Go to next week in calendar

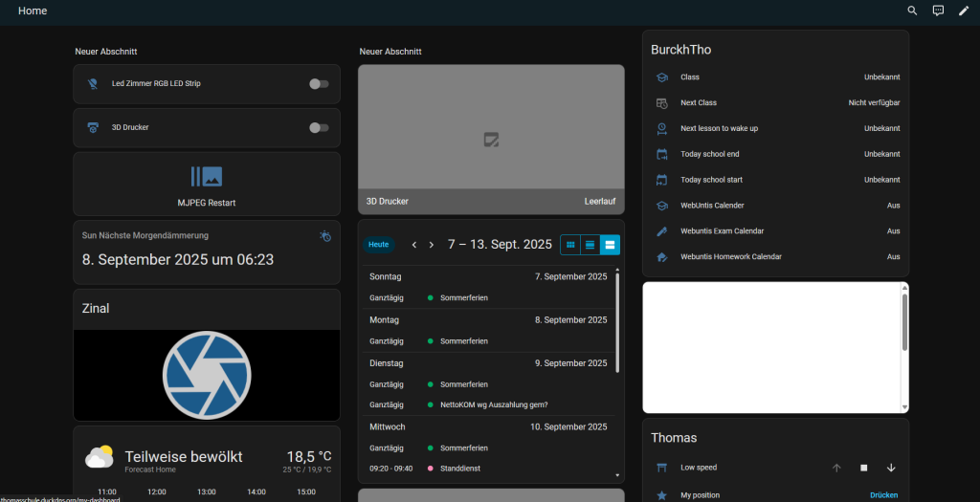(432, 245)
